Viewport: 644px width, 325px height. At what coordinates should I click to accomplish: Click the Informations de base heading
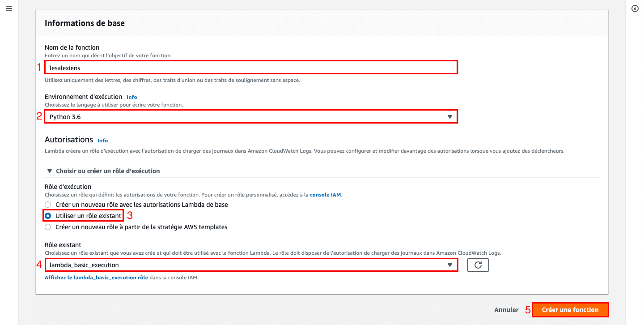(x=85, y=23)
